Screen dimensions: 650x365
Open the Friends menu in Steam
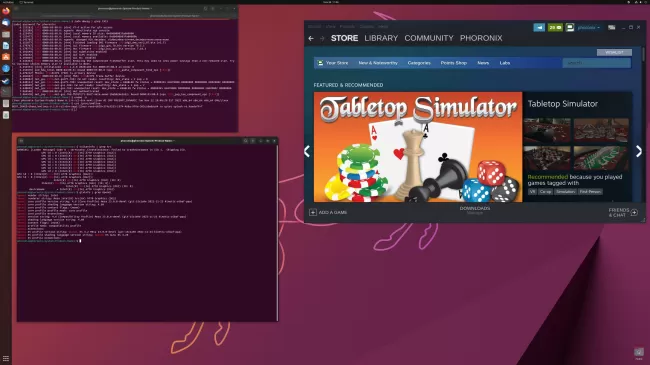click(347, 27)
